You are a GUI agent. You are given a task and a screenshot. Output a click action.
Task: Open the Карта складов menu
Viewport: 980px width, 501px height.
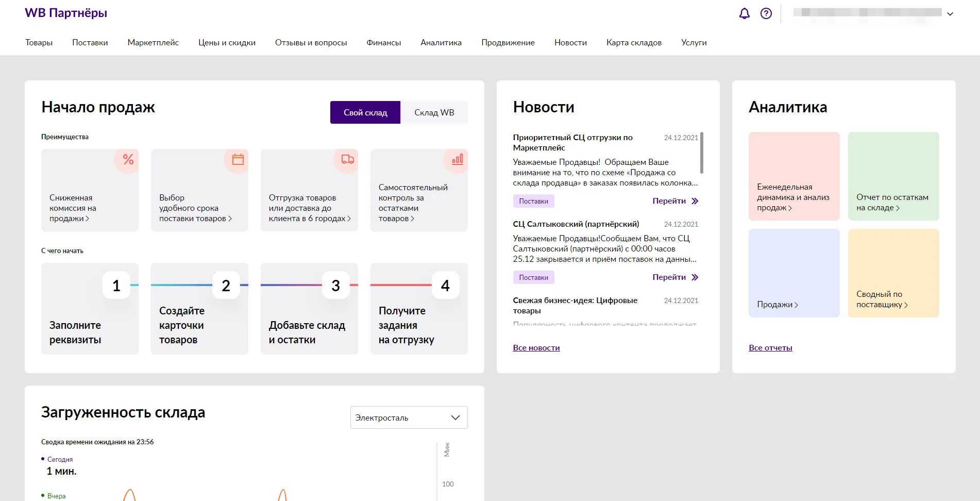tap(634, 42)
